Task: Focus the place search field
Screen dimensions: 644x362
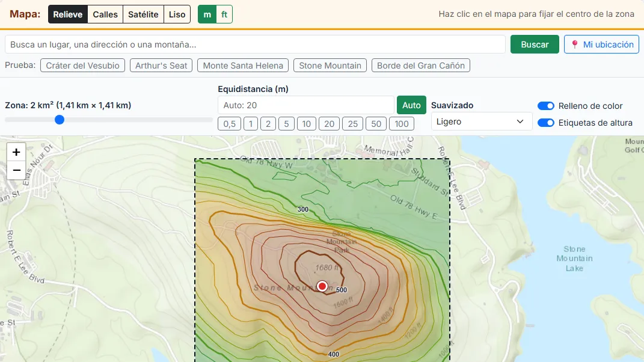Action: (255, 44)
